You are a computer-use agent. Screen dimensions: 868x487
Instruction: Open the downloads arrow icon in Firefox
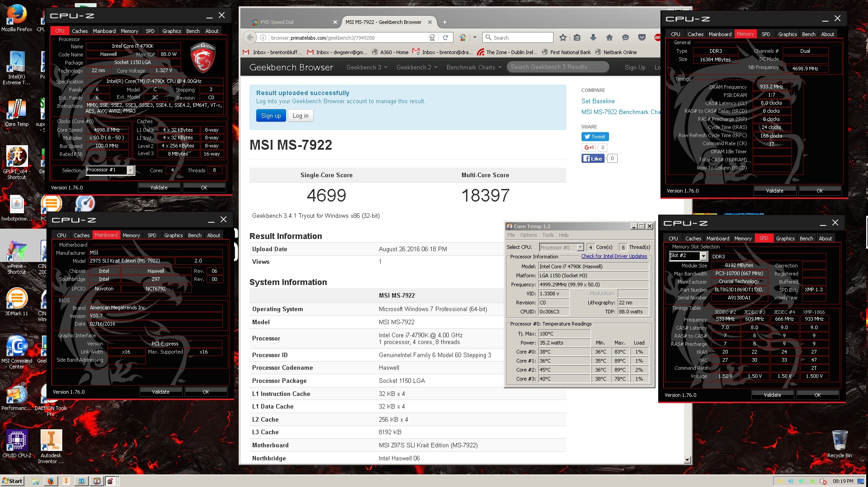point(593,37)
